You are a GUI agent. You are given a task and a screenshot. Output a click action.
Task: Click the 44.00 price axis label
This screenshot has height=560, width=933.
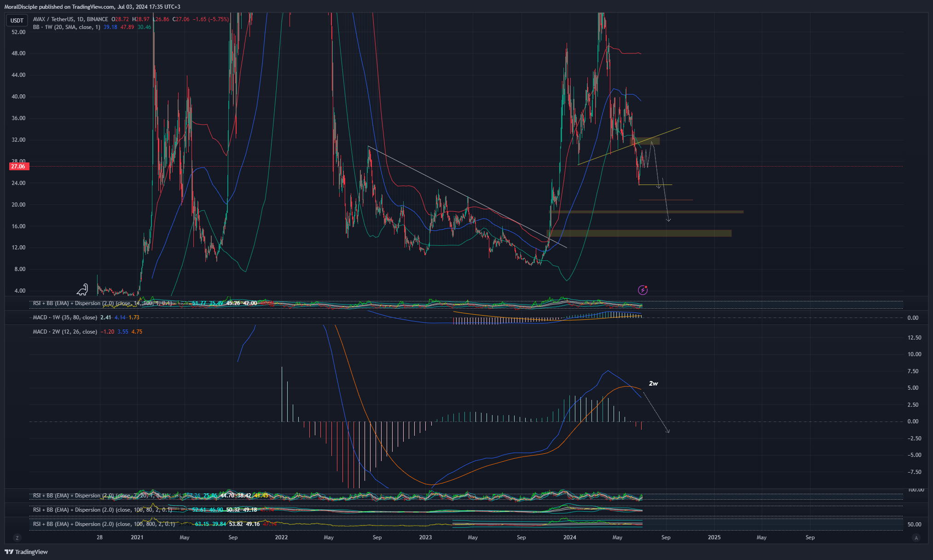18,75
